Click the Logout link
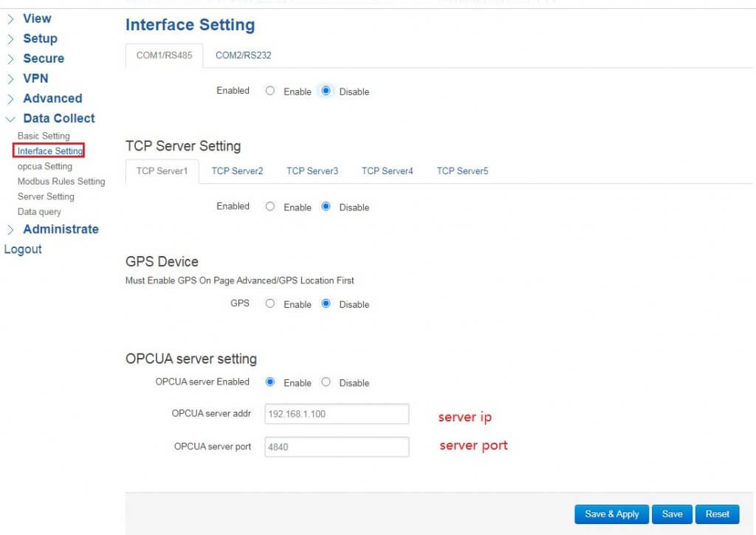 [x=22, y=249]
